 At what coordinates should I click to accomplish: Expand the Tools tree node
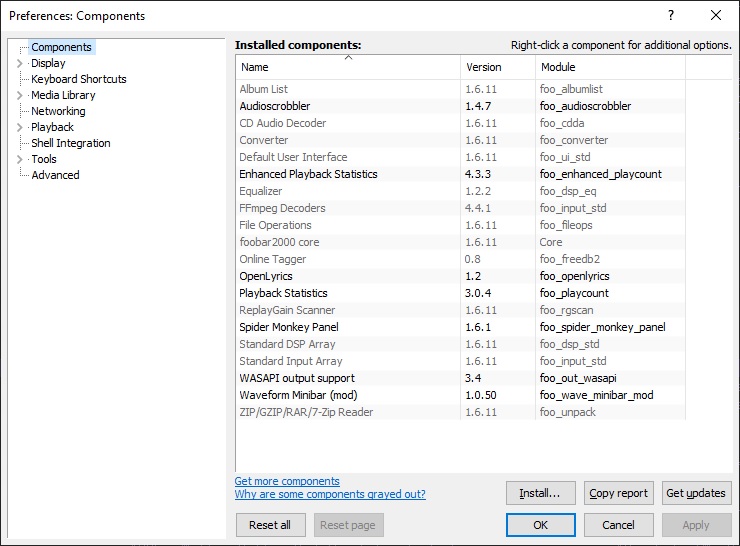(20, 159)
